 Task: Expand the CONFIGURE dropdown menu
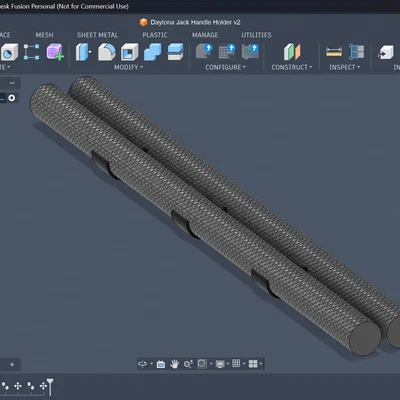(225, 67)
